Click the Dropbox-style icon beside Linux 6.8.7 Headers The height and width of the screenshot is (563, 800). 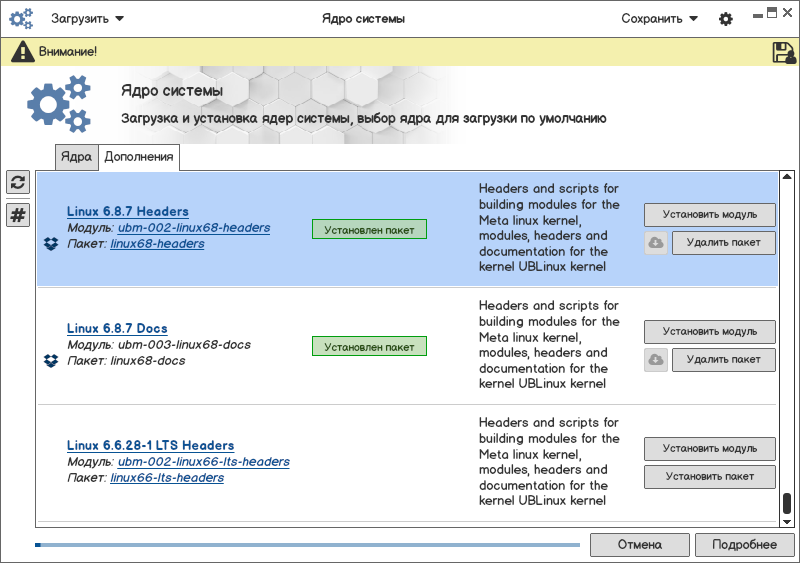(x=51, y=243)
